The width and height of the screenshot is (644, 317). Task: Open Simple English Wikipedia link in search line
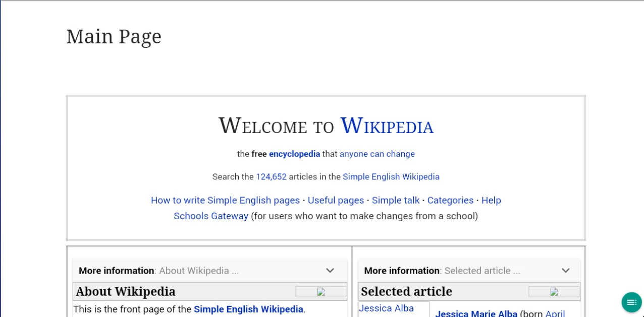coord(391,177)
